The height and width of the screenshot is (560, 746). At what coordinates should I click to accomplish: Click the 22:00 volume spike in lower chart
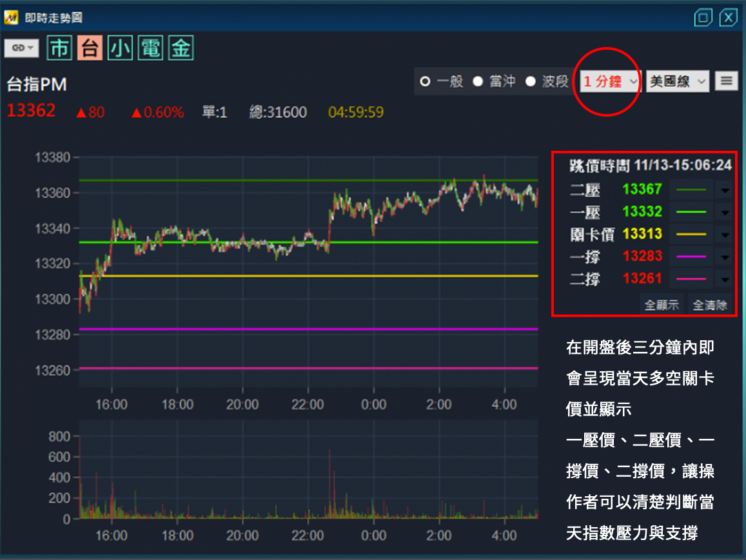point(329,483)
